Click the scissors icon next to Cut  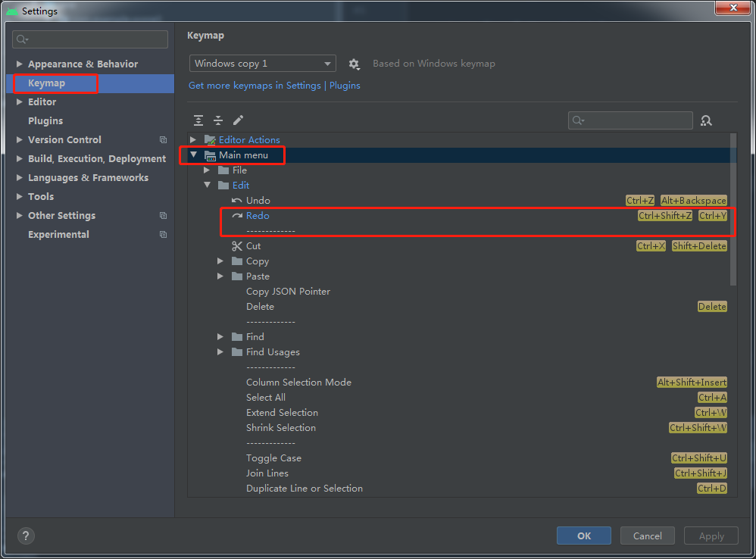[x=237, y=245]
